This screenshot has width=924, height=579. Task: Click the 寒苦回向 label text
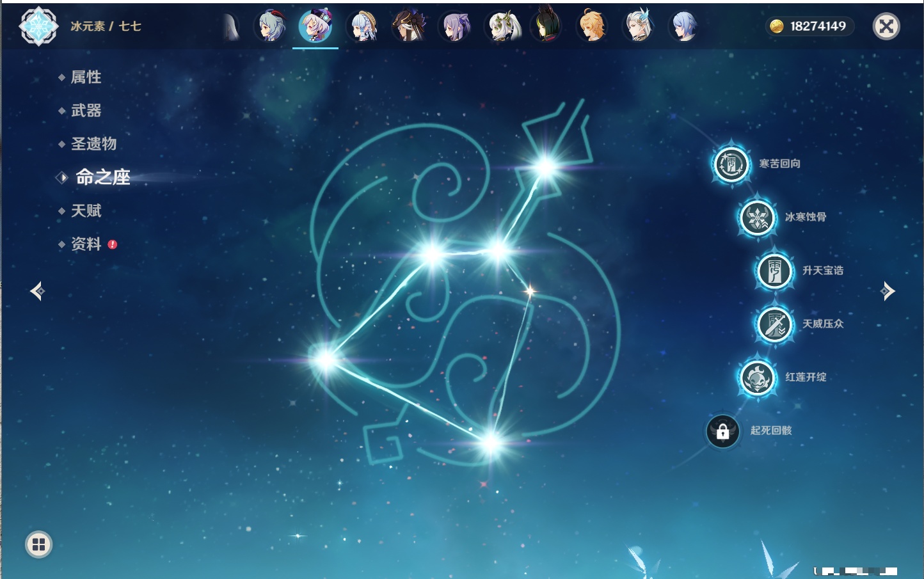click(x=779, y=164)
